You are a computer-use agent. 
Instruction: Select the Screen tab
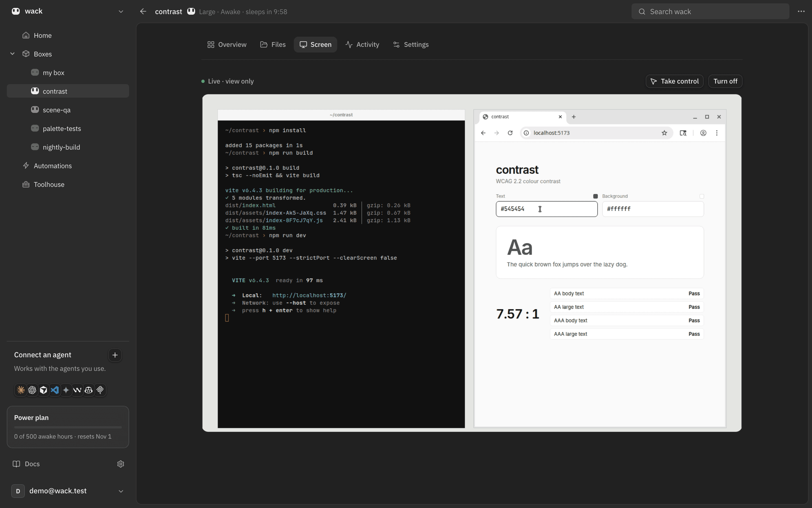[315, 45]
